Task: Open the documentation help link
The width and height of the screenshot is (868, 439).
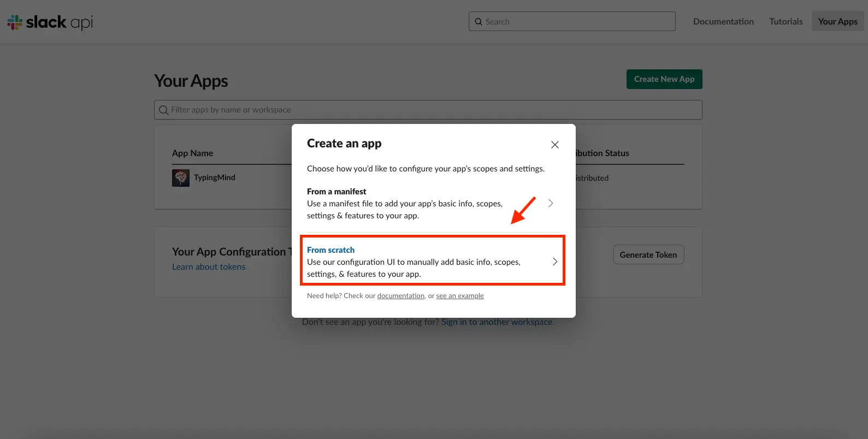Action: tap(401, 296)
